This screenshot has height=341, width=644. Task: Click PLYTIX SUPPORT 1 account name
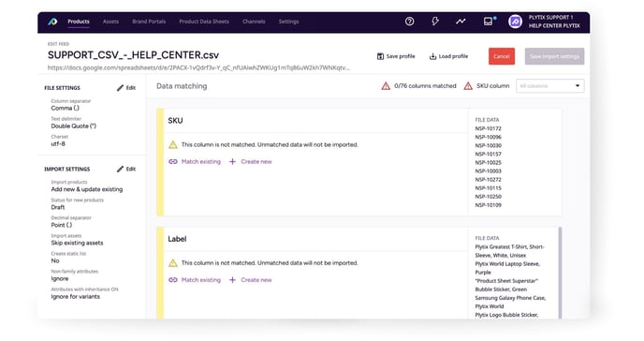[550, 17]
